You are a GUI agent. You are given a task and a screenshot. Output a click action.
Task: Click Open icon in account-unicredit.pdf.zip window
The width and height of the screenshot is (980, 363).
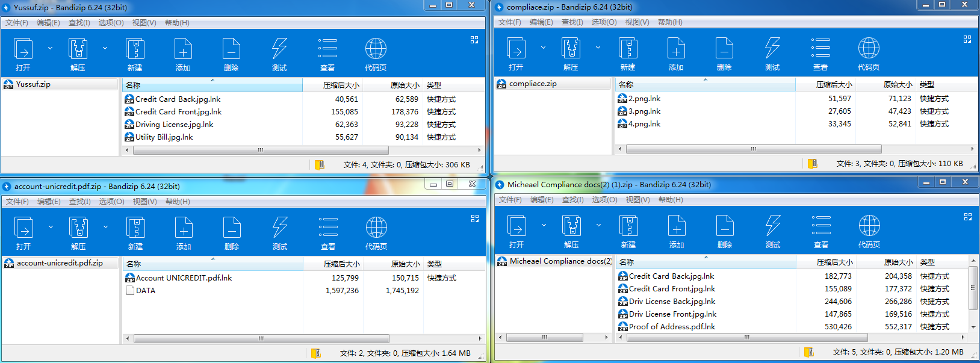pyautogui.click(x=23, y=228)
